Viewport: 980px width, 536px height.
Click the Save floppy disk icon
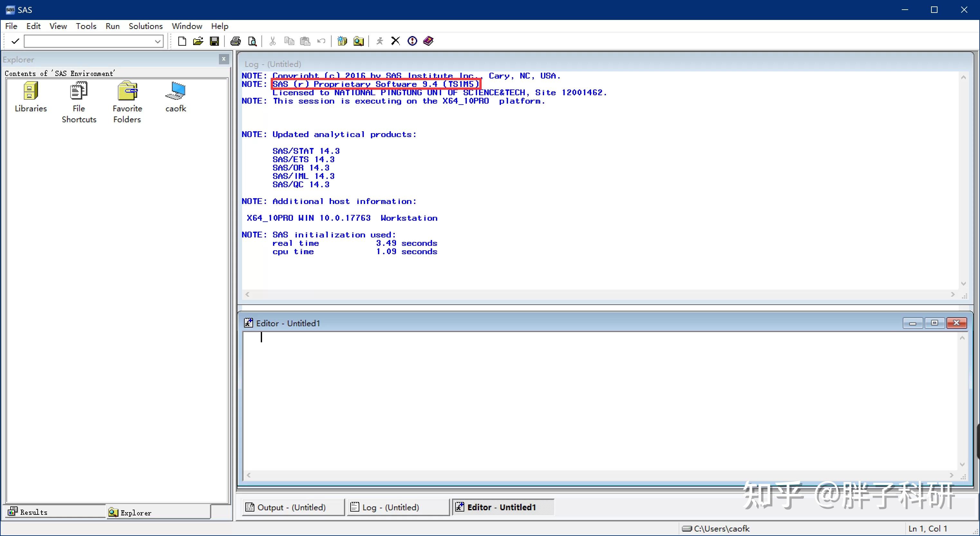coord(214,41)
